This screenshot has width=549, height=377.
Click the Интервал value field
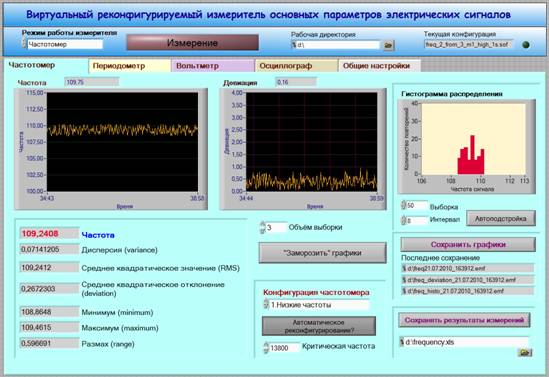(x=417, y=220)
